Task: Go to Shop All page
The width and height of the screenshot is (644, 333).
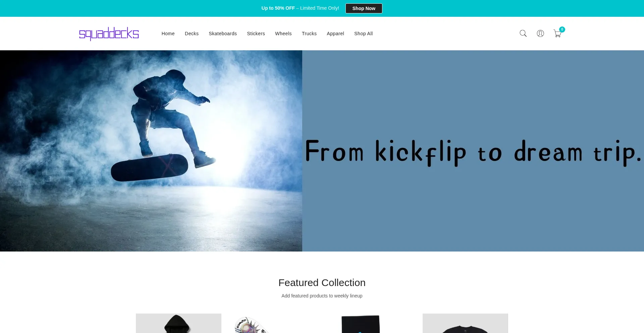Action: click(364, 34)
